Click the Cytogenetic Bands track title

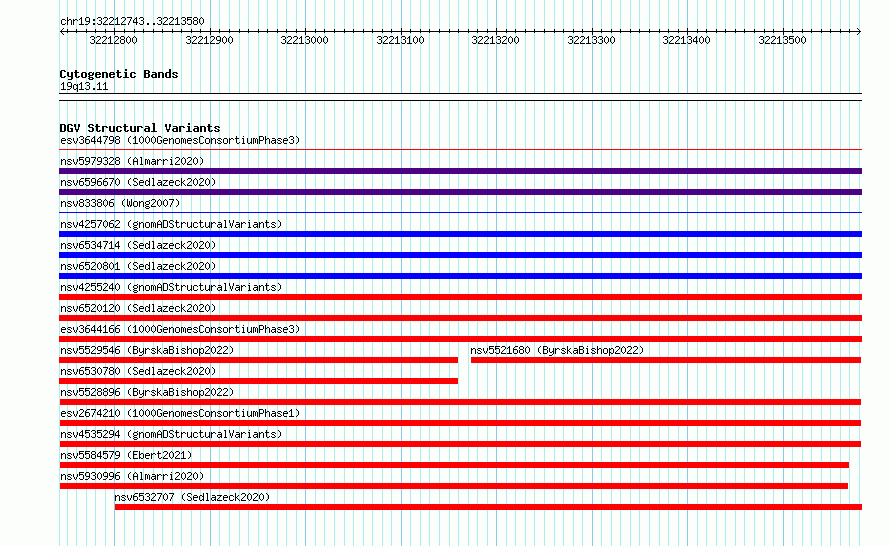[x=119, y=74]
